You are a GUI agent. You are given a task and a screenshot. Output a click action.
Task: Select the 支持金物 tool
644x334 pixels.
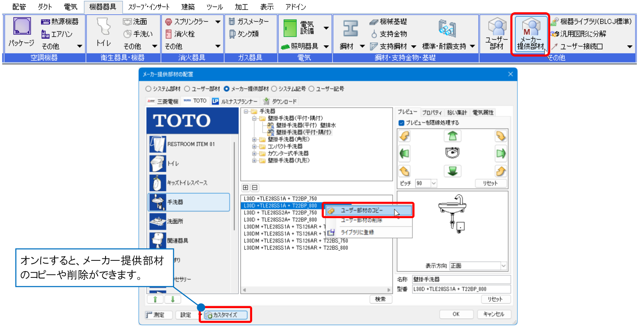(x=388, y=34)
